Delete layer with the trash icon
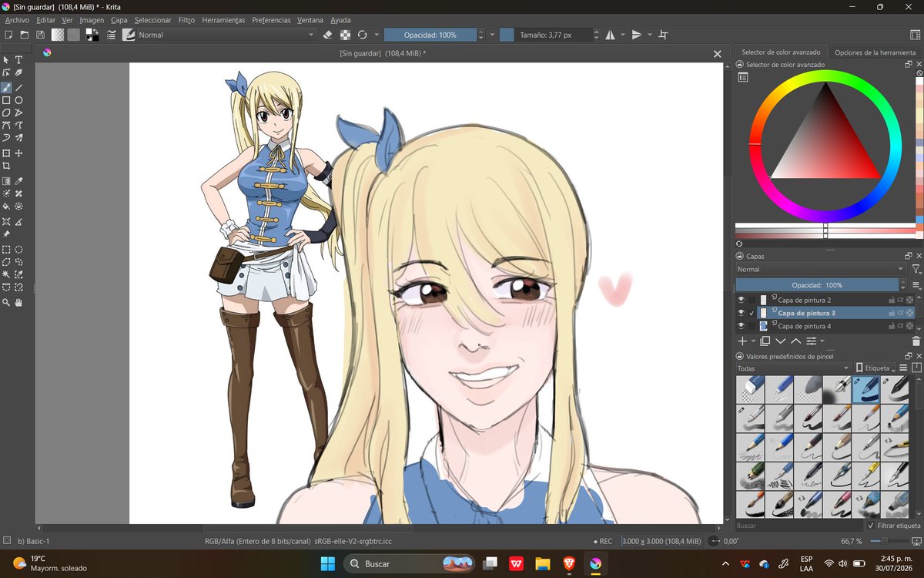 pyautogui.click(x=916, y=341)
